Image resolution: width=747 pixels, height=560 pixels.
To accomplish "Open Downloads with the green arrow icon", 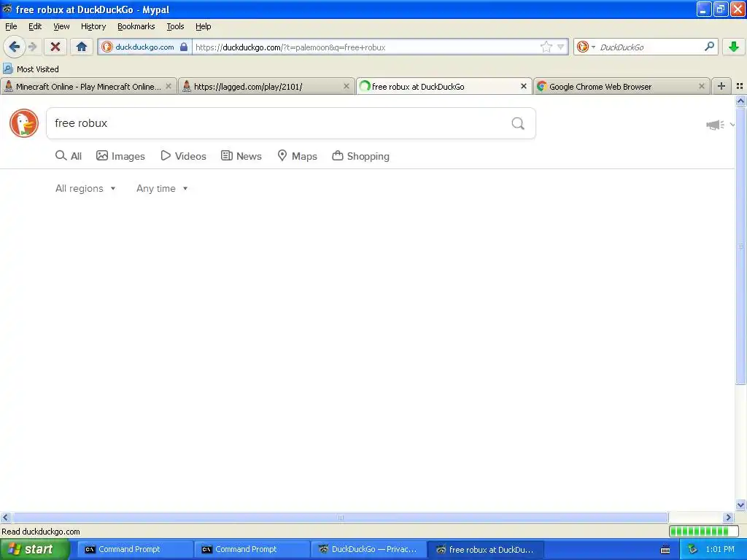I will point(734,47).
